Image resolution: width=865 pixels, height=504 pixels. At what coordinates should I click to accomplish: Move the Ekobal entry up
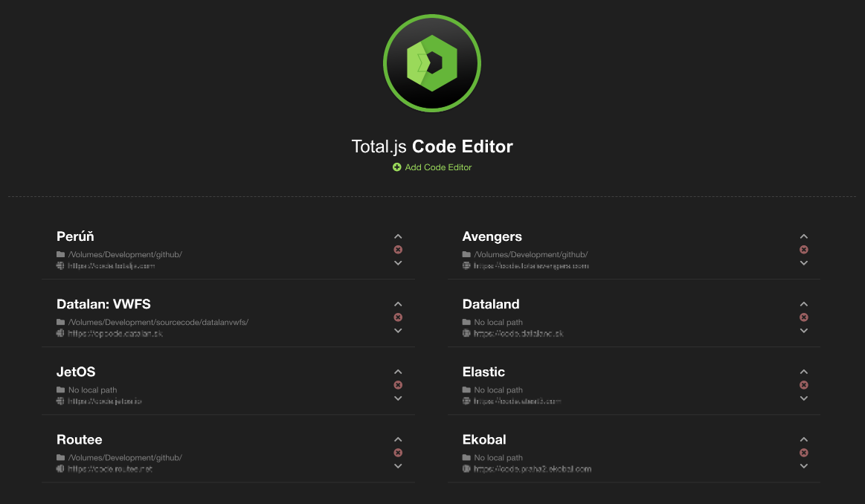point(804,440)
